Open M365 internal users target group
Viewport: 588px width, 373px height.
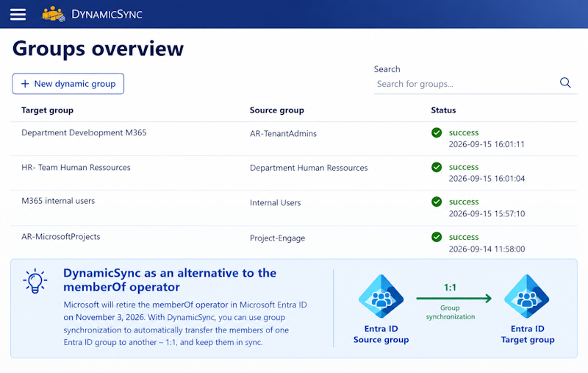coord(58,201)
